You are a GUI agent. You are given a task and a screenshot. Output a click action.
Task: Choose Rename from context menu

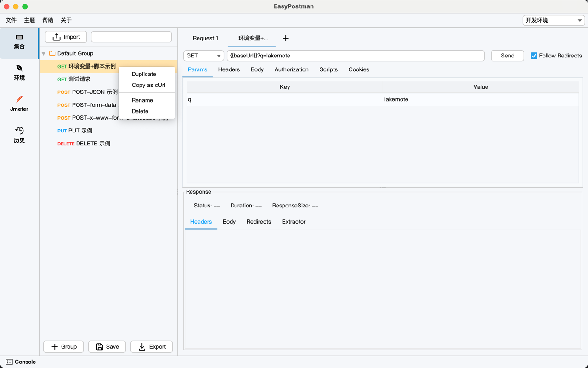tap(147, 100)
